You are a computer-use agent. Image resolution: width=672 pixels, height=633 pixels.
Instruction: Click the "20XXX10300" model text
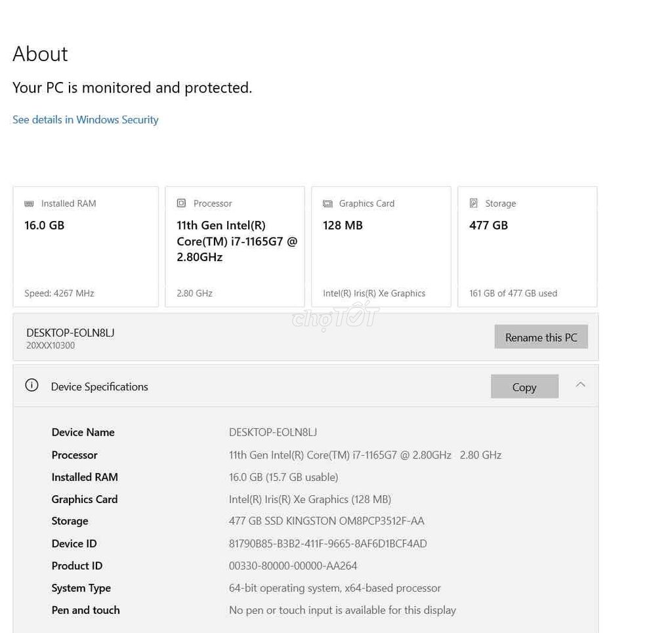coord(51,346)
